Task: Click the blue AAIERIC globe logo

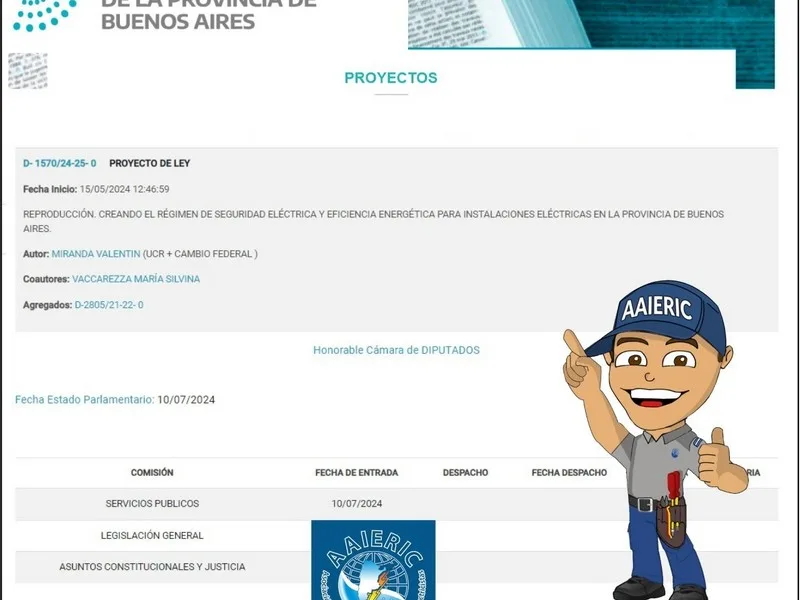Action: coord(373,560)
